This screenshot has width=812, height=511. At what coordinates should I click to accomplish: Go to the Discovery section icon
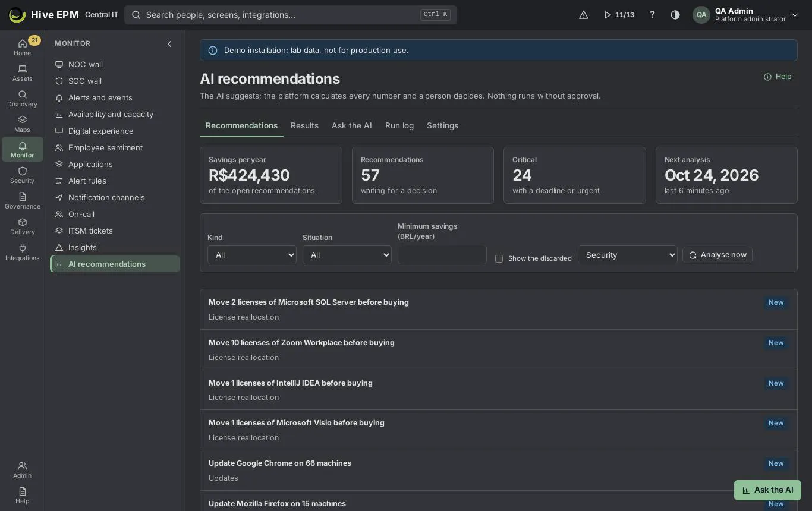coord(22,99)
